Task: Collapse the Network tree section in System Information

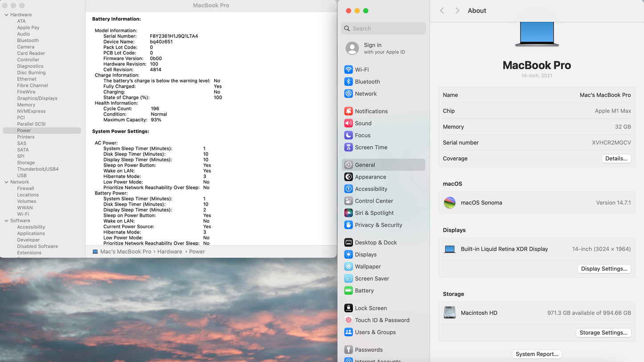Action: tap(7, 182)
